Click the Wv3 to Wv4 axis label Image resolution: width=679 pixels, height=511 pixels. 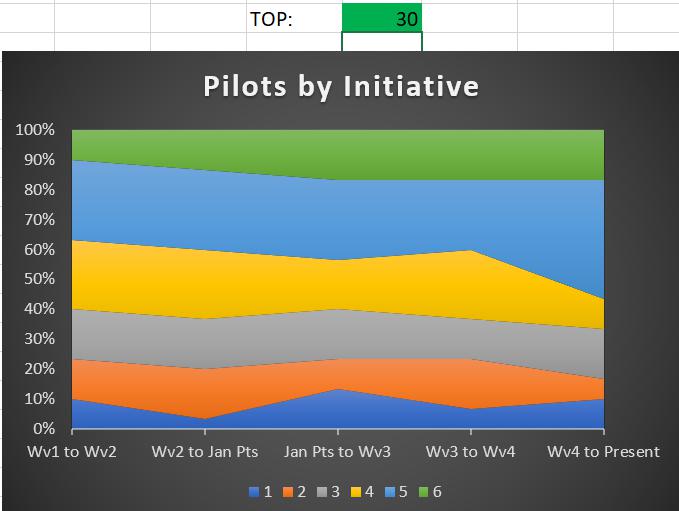[470, 452]
